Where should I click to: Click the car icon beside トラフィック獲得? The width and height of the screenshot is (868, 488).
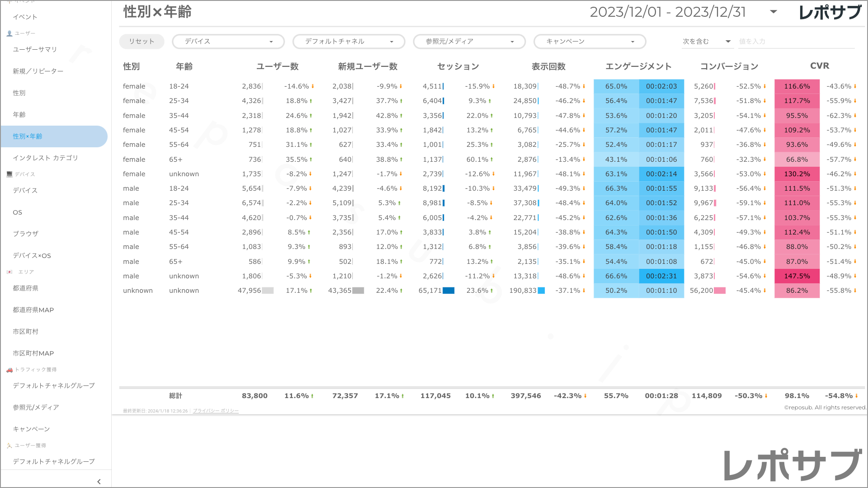[x=9, y=370]
